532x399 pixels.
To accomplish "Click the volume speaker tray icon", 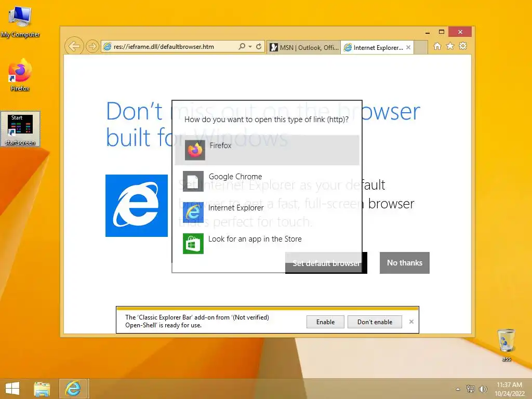I will pos(483,389).
